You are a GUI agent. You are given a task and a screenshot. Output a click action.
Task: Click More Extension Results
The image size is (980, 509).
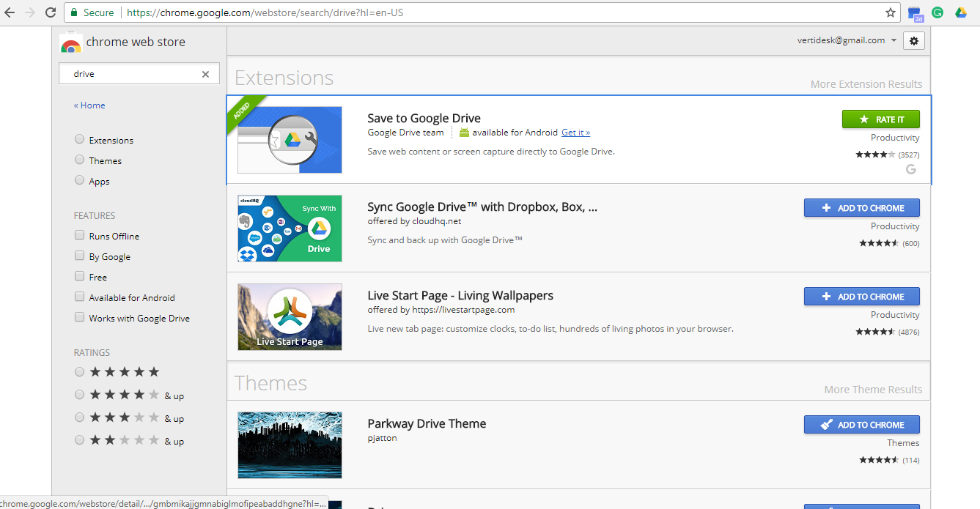pos(866,83)
